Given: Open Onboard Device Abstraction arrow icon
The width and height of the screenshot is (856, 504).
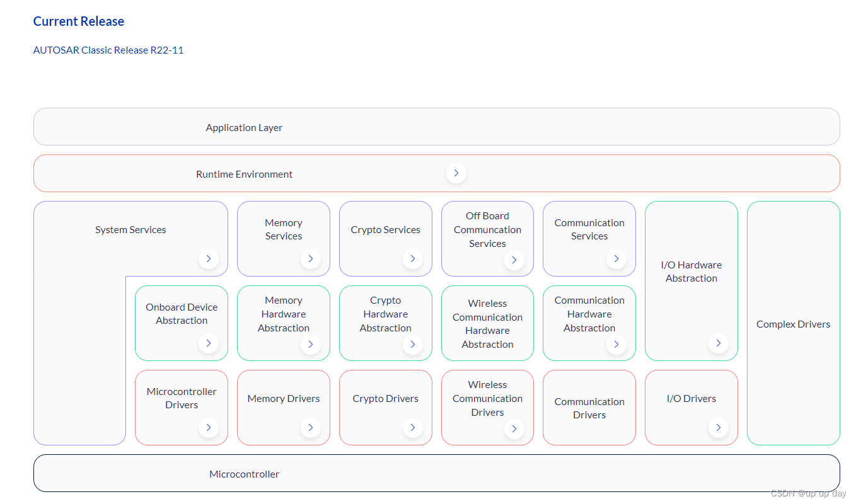Looking at the screenshot, I should [x=208, y=343].
